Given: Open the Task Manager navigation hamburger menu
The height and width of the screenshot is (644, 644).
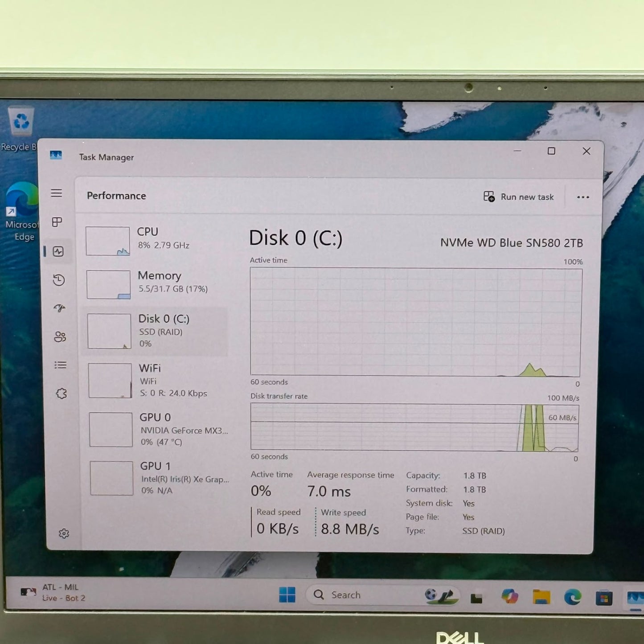Looking at the screenshot, I should tap(56, 193).
